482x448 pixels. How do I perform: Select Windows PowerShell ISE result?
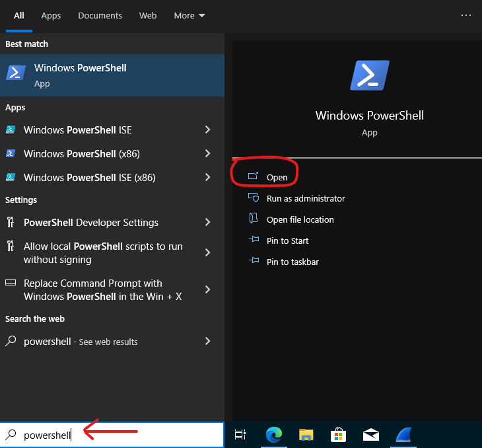[112, 130]
